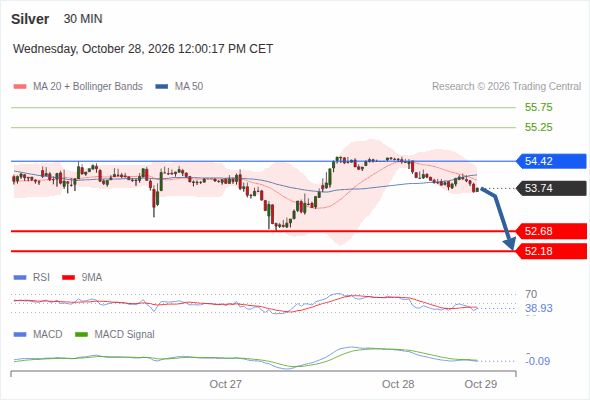Click the Silver chart title

click(x=30, y=19)
